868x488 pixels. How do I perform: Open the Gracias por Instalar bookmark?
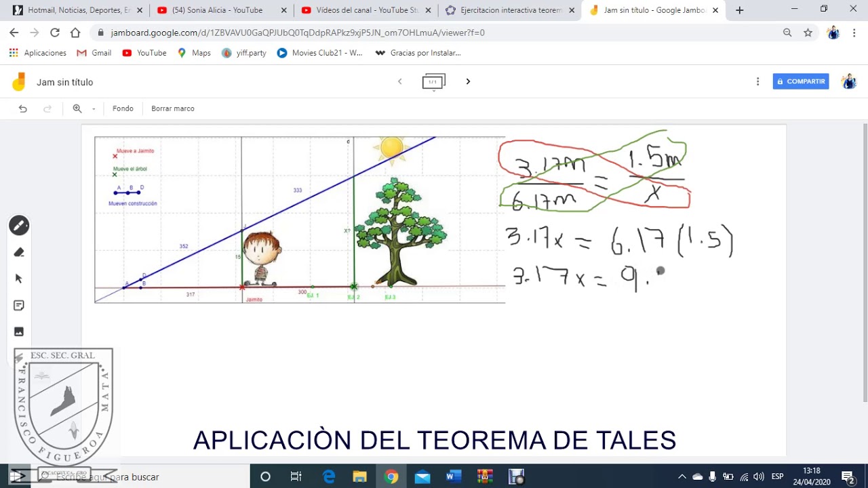click(x=418, y=53)
